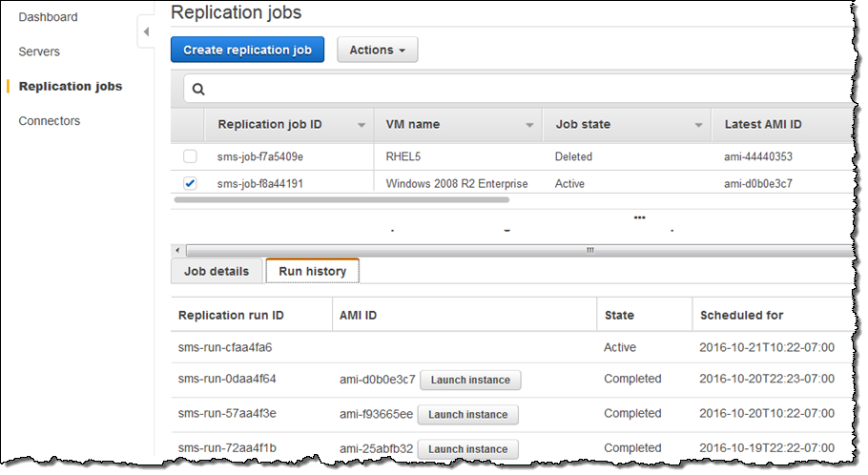Expand the Job state column arrow
The image size is (868, 475).
(x=699, y=125)
